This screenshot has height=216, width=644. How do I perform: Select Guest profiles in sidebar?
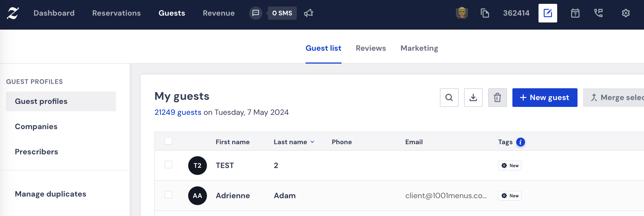click(61, 101)
